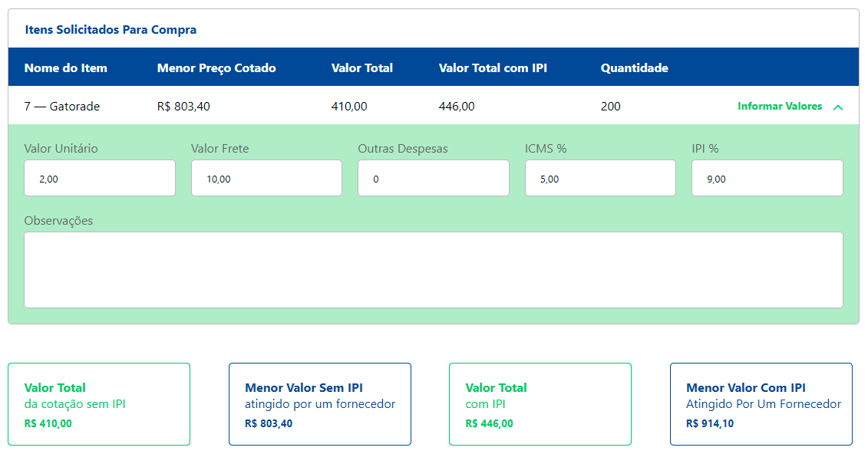
Task: Click the 'Valor Total com IPI' summary card
Action: (540, 404)
